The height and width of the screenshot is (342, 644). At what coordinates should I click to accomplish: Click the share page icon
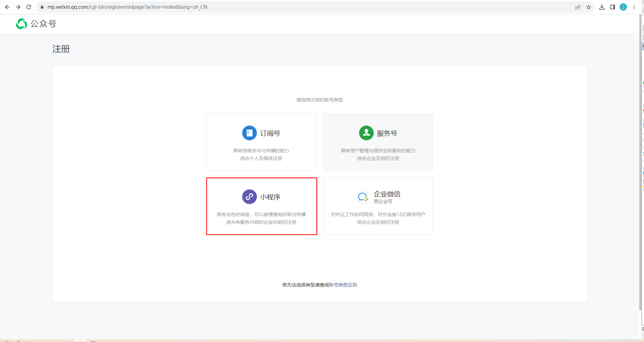pos(578,7)
